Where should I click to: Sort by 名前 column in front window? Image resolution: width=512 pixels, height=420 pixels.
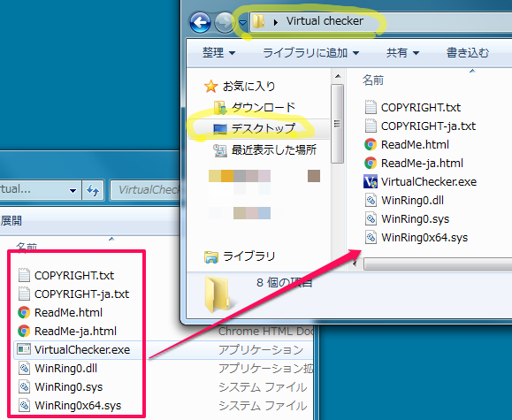coord(373,80)
